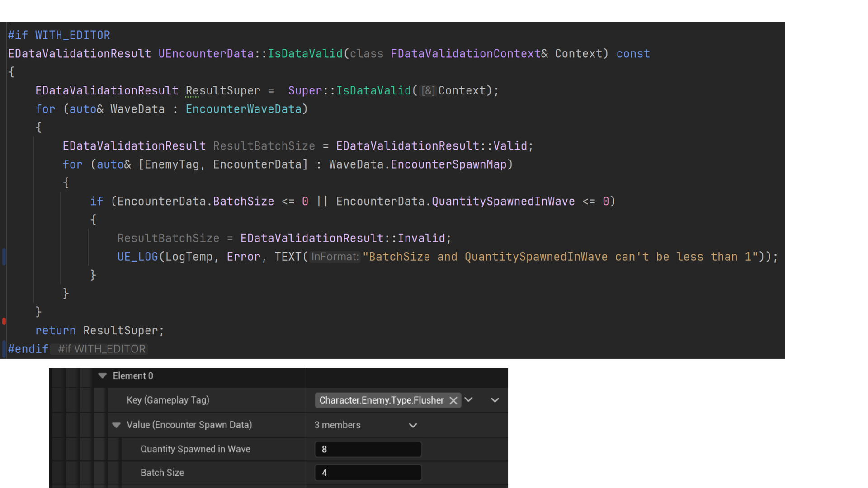Click the Quantity Spawned in Wave field
Viewport: 868px width, 488px height.
pos(368,450)
